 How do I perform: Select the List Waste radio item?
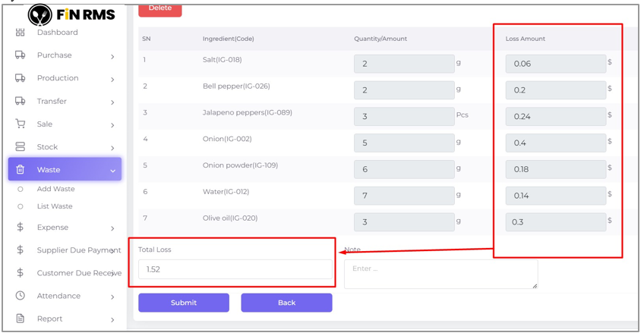point(21,206)
